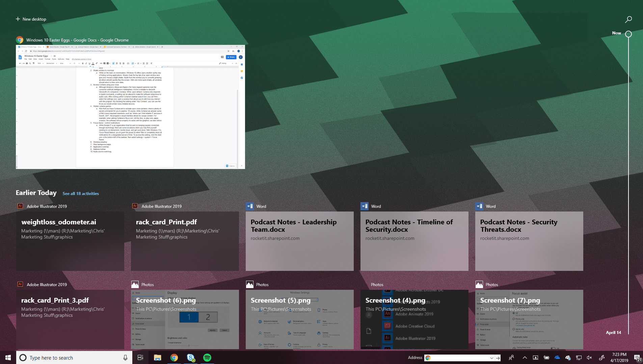Open the Screenshot (6).png activity card
Image resolution: width=643 pixels, height=364 pixels.
(x=185, y=319)
